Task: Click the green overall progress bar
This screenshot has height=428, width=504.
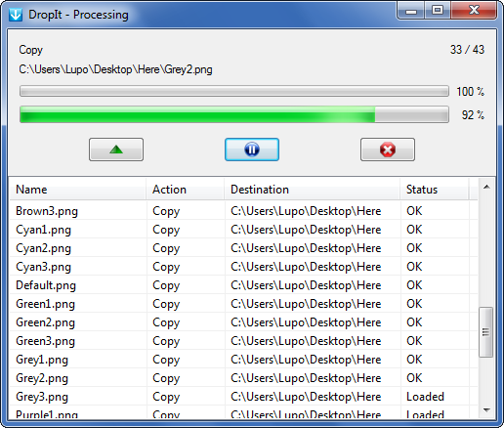Action: coord(234,114)
